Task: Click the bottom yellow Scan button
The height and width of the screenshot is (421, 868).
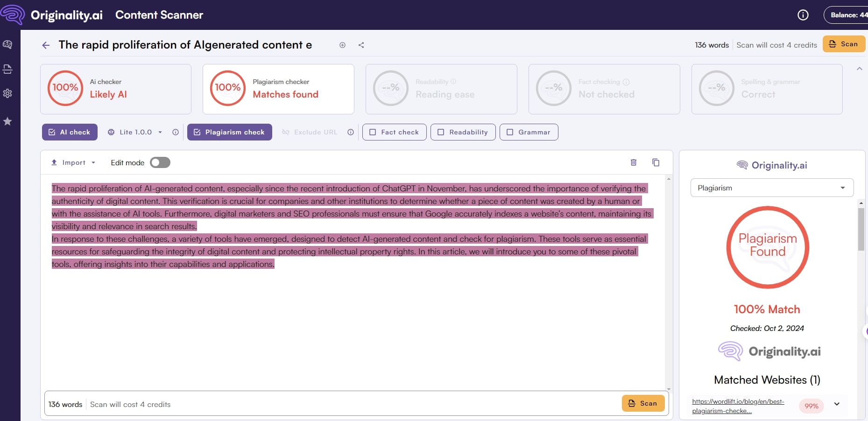Action: tap(643, 403)
